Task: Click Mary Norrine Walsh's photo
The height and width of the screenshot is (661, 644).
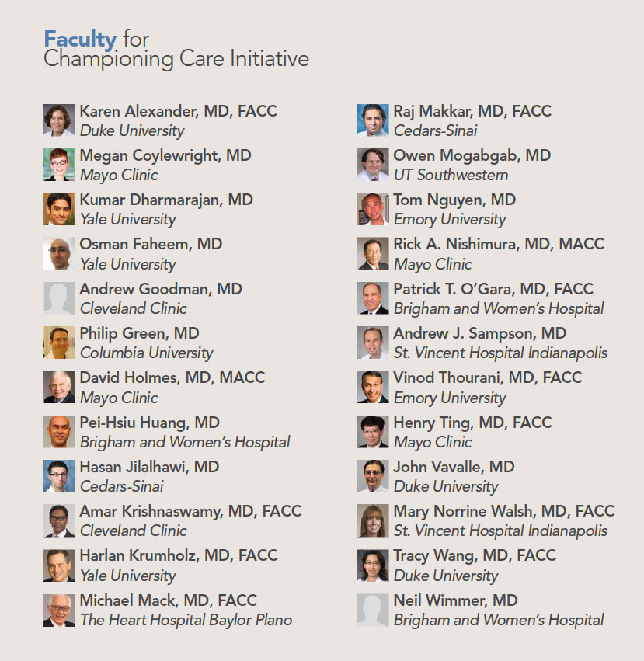Action: tap(373, 521)
